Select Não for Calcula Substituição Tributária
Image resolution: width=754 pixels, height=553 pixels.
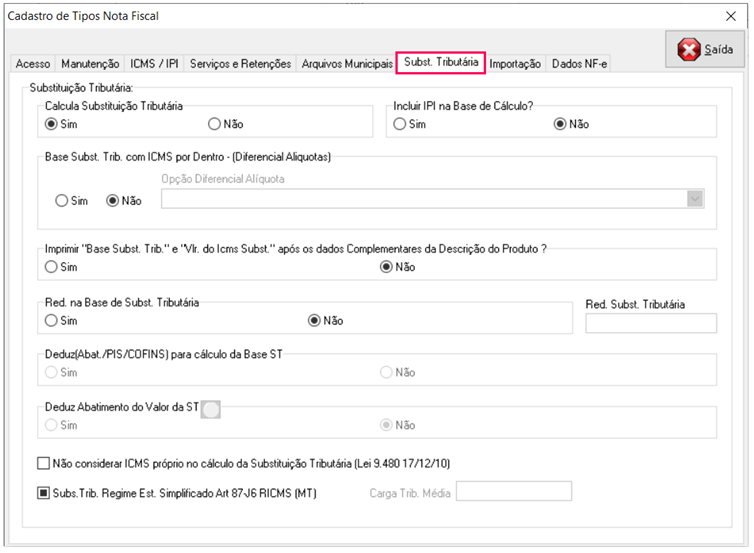click(214, 124)
